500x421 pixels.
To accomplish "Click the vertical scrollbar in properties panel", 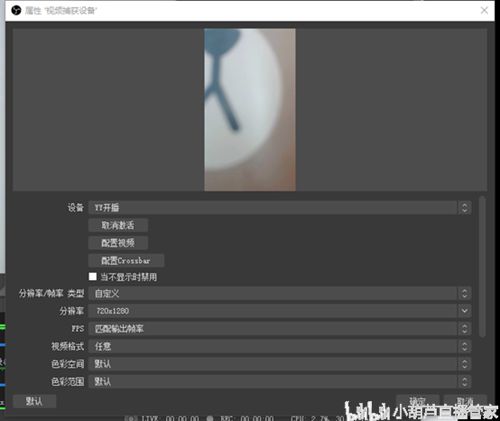I will coord(482,267).
